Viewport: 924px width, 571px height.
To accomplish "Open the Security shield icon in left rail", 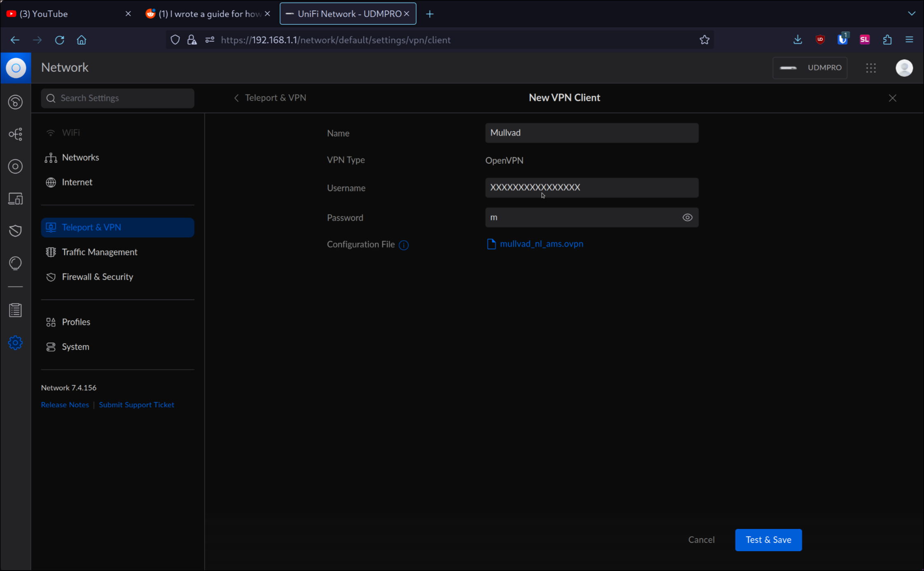I will click(15, 231).
